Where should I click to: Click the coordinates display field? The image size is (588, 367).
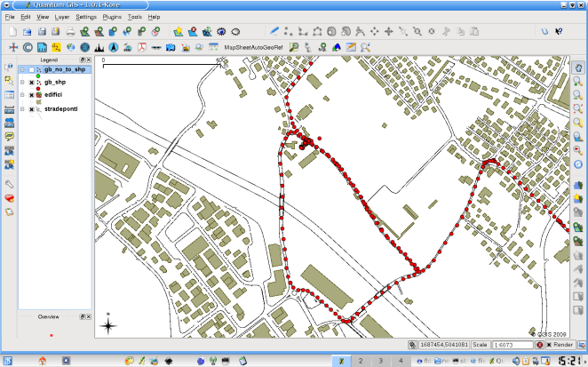point(443,345)
